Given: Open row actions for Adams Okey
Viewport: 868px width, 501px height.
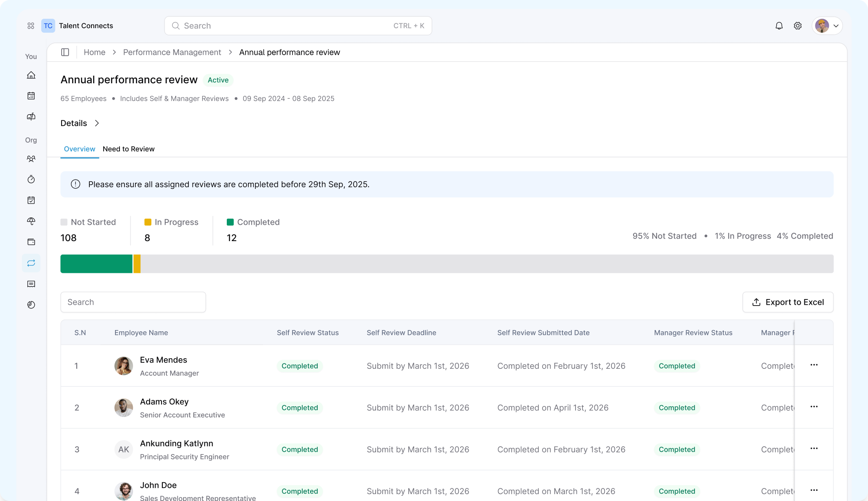Looking at the screenshot, I should [x=814, y=407].
